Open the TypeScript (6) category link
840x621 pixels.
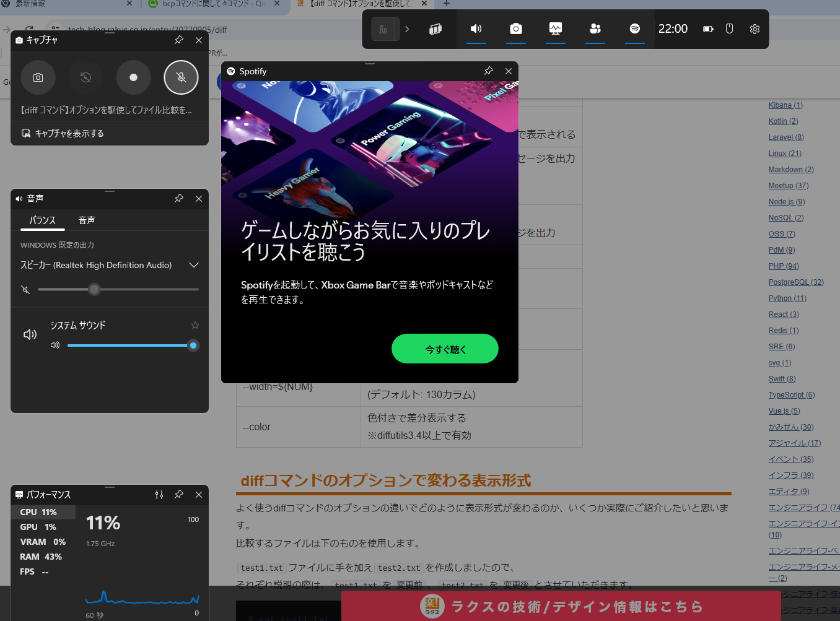tap(792, 395)
